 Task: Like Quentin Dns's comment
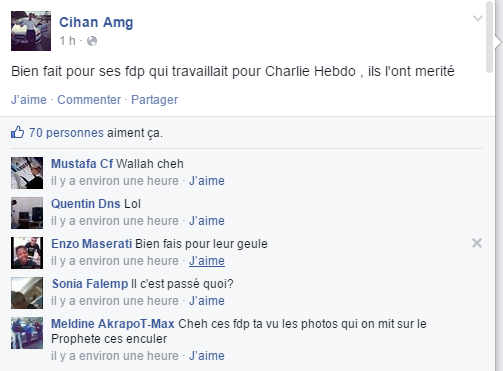tap(207, 221)
